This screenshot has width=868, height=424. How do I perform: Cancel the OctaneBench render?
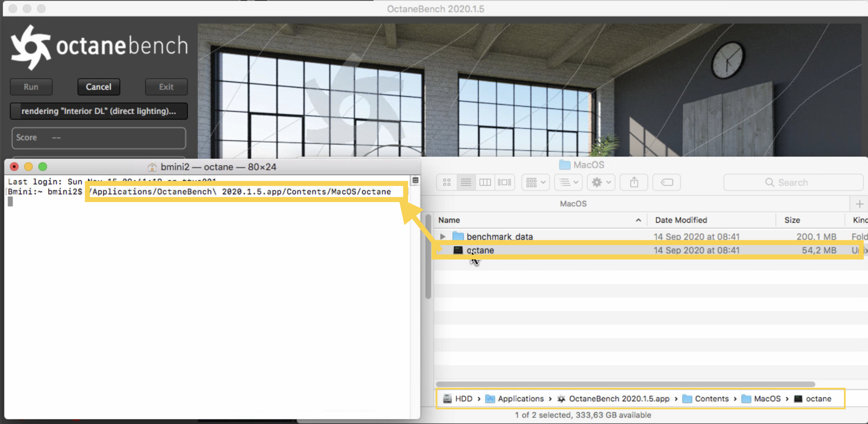click(x=98, y=87)
